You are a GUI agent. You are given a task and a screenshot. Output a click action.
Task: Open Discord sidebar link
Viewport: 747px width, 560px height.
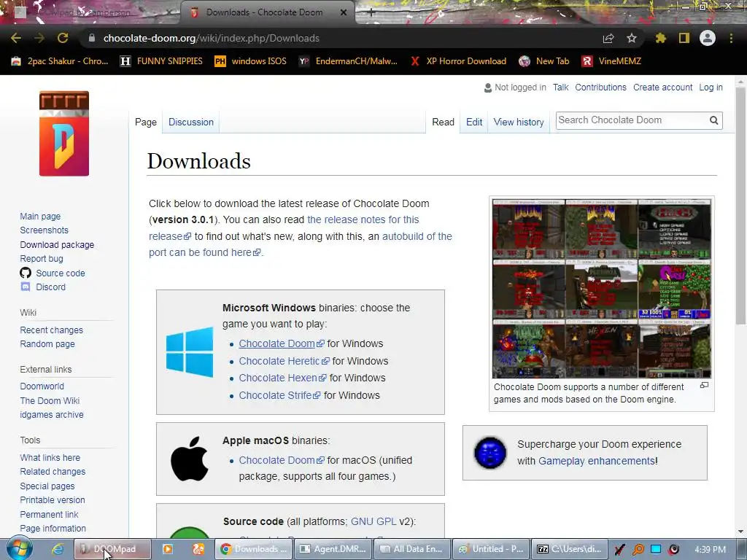(x=50, y=287)
